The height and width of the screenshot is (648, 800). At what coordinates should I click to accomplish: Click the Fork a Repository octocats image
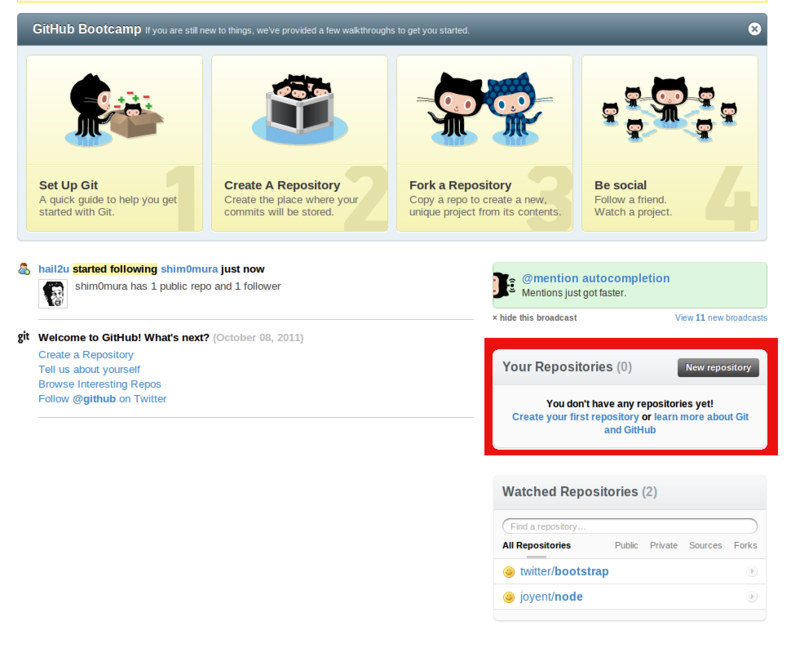[484, 110]
